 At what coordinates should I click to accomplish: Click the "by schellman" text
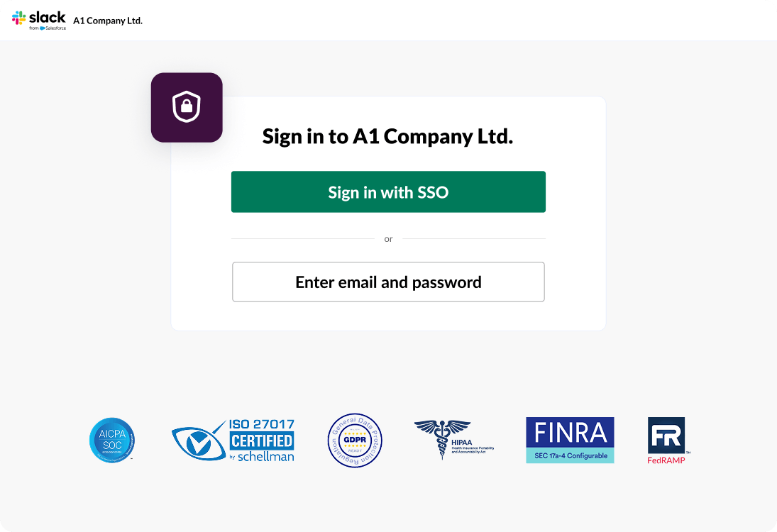pos(261,456)
